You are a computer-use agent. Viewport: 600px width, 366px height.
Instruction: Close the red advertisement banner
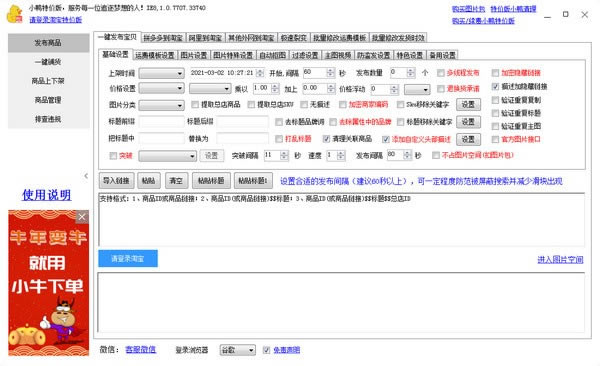[82, 217]
